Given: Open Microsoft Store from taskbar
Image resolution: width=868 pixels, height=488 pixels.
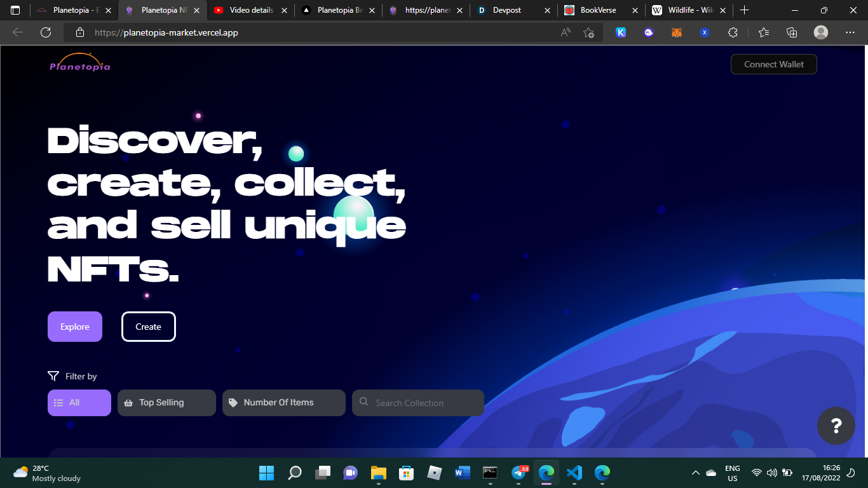Looking at the screenshot, I should pos(407,473).
